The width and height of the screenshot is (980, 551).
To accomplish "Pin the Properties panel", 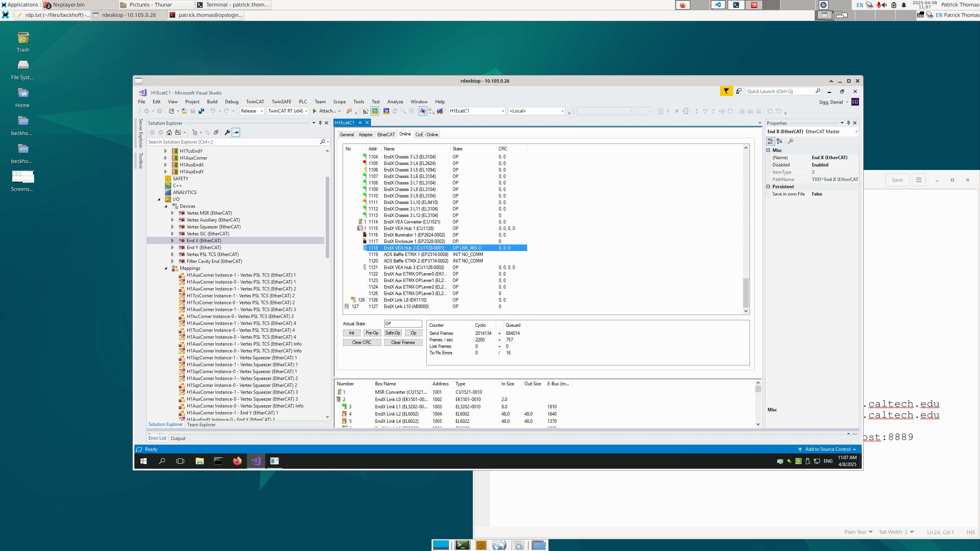I will click(848, 123).
